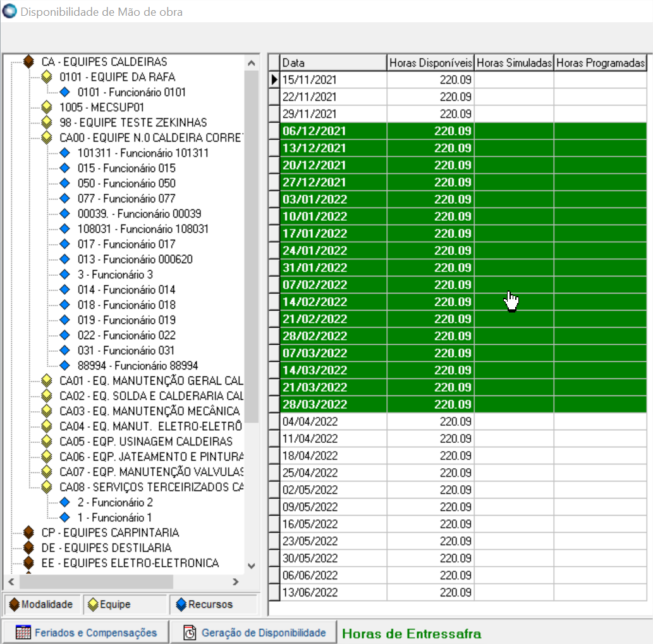Click brown diamond icon of EE - EQUIPES ELETRO-ELETRONICA

point(28,563)
